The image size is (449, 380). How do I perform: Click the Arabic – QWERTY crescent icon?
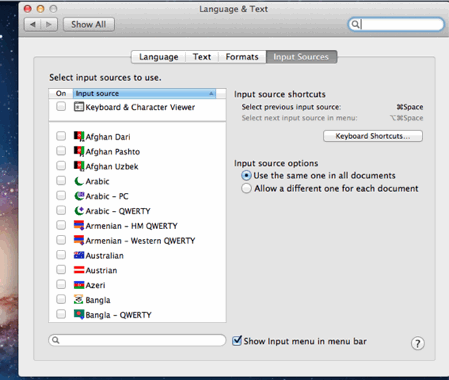[79, 211]
